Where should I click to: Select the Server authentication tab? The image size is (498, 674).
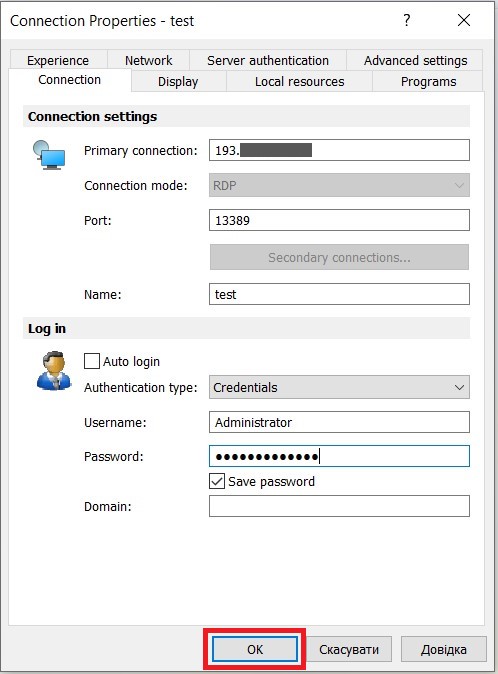268,61
